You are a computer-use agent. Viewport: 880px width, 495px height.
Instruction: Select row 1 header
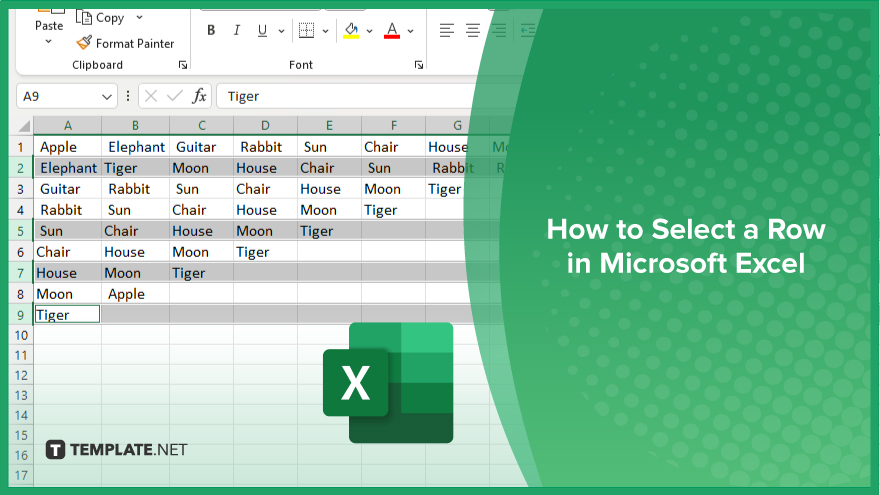21,147
